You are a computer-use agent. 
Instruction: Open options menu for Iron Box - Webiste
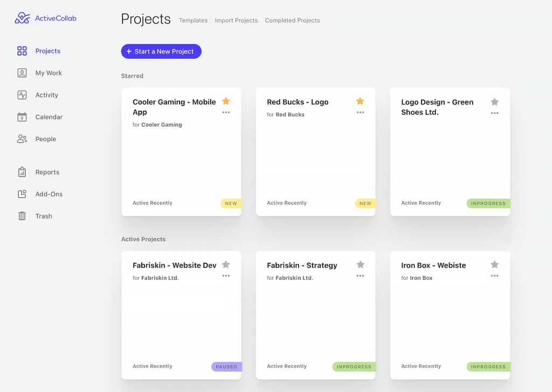click(x=495, y=276)
